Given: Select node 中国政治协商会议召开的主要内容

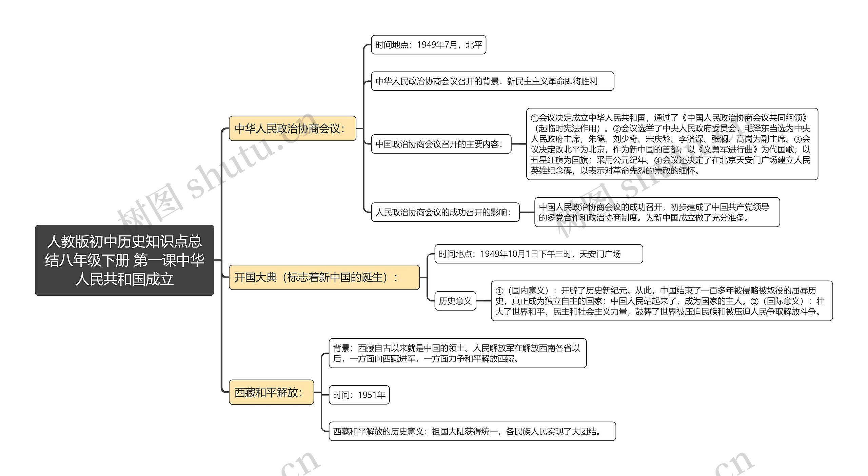Looking at the screenshot, I should (441, 144).
